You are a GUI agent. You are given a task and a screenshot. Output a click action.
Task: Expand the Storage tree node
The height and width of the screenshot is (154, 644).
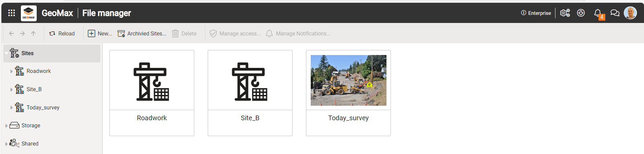click(6, 126)
